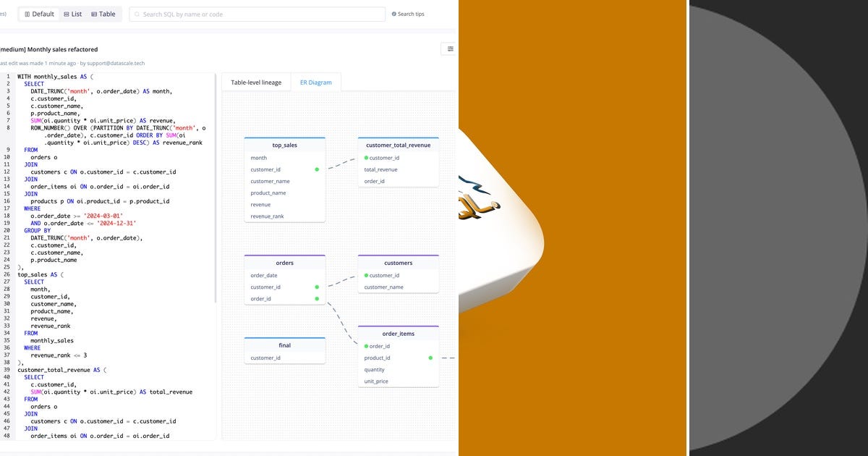Toggle the green indicator on product_id in order_items
This screenshot has height=456, width=868.
point(430,358)
